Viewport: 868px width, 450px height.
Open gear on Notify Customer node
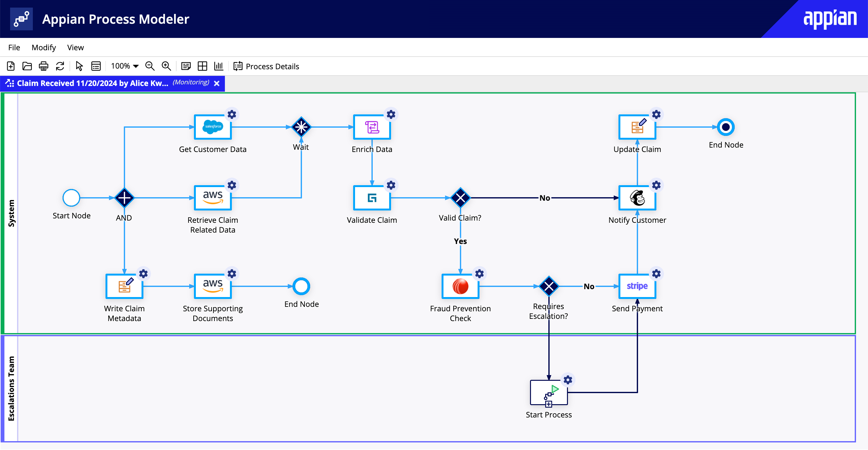[656, 185]
